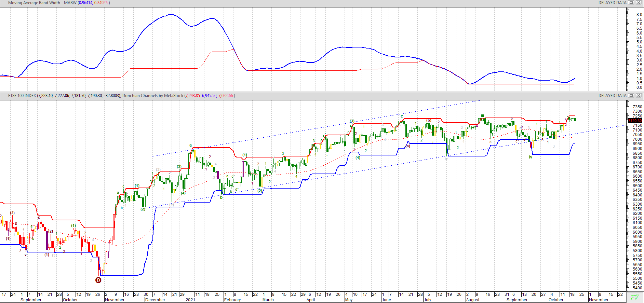Click the 5400 price scale label
The width and height of the screenshot is (644, 303).
pyautogui.click(x=637, y=288)
